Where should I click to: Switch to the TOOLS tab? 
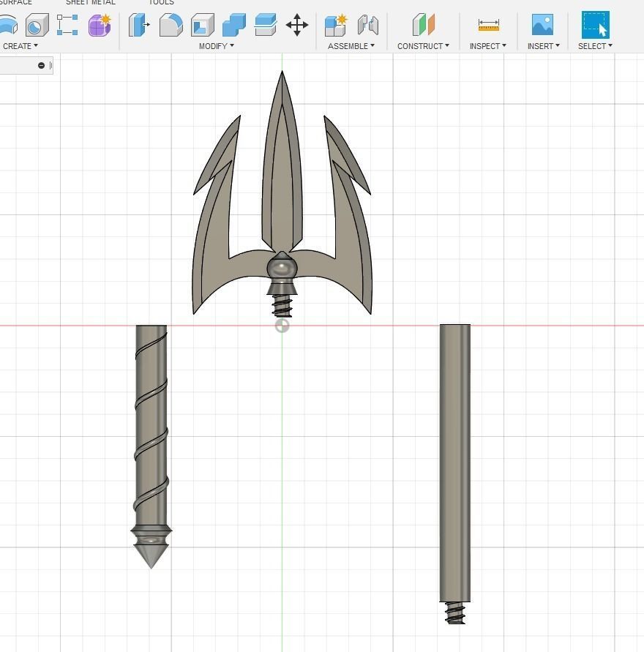[x=161, y=2]
